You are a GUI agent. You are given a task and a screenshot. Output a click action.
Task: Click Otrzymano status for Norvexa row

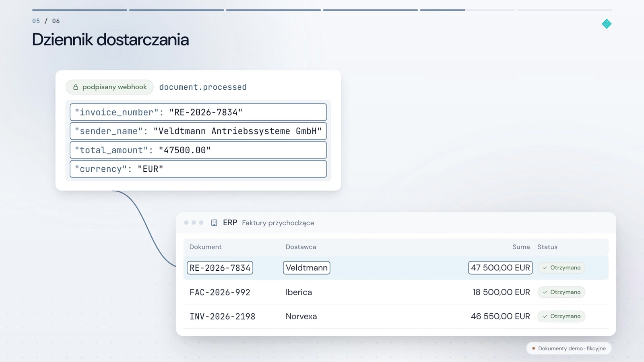coord(561,317)
